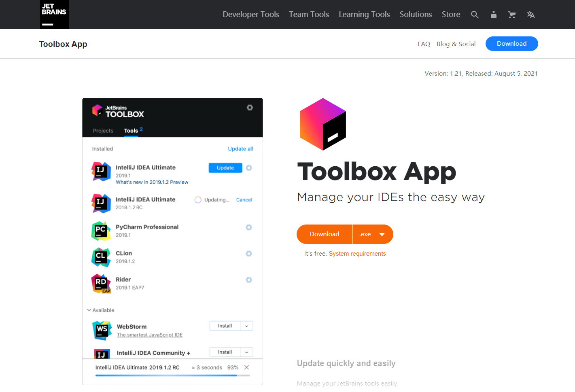Open the FAQ link
The height and width of the screenshot is (392, 575).
[424, 44]
